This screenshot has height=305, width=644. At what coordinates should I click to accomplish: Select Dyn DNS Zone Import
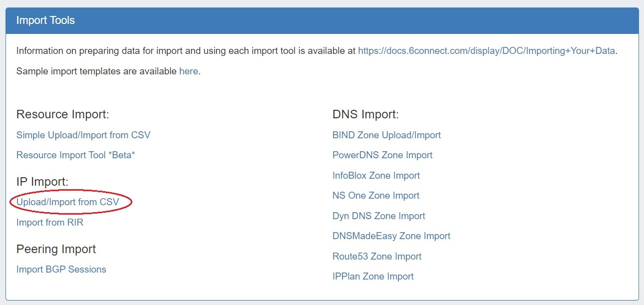[x=379, y=216]
